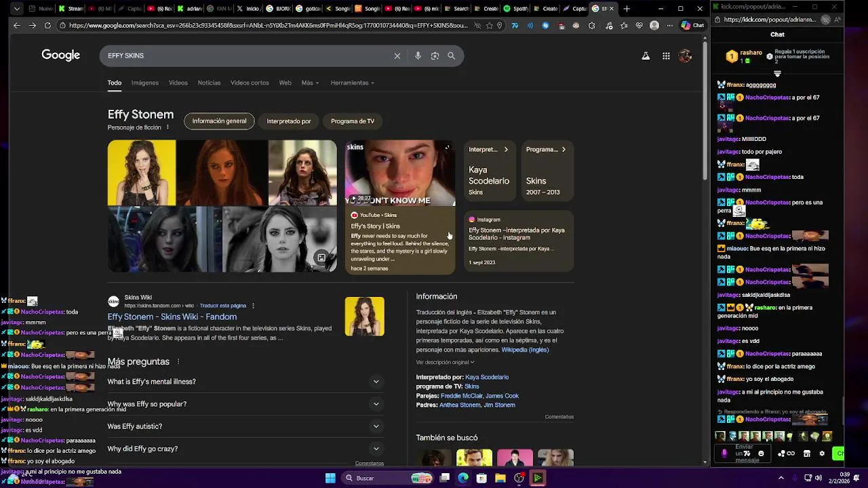868x488 pixels.
Task: Click the microphone icon in Kick chat input
Action: 724,453
